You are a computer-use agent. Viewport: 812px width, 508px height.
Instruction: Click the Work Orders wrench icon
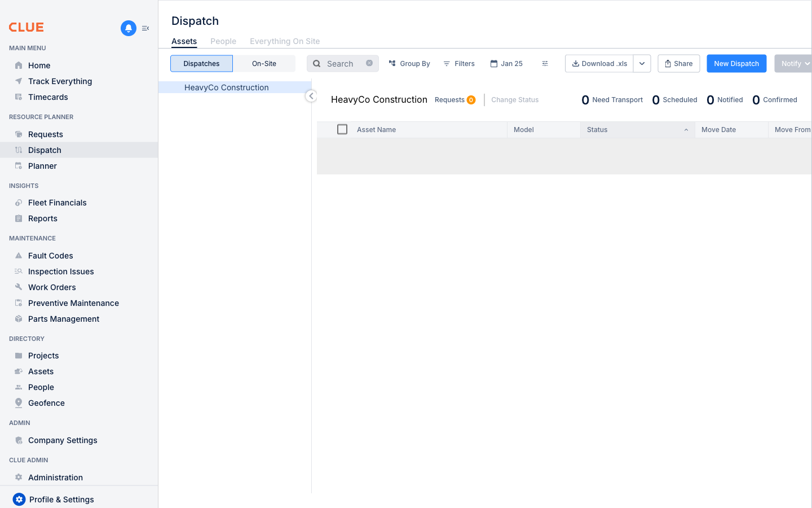(19, 287)
